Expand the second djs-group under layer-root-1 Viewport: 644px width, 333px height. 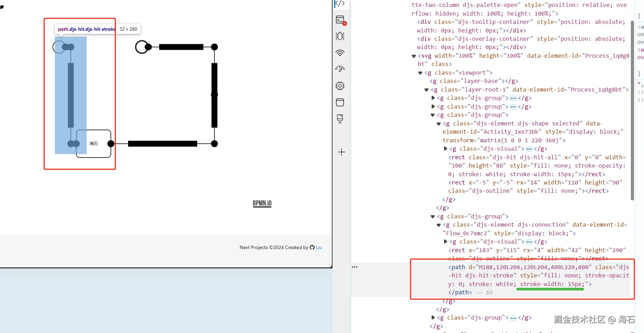click(433, 106)
